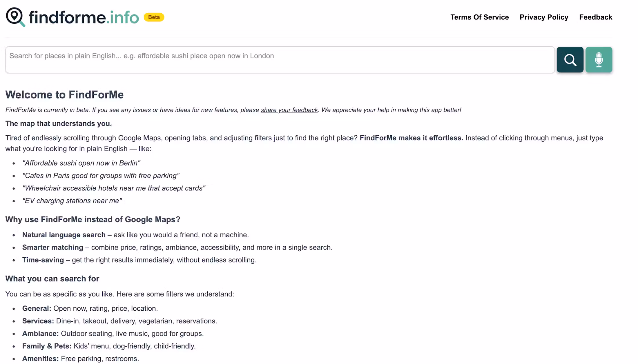
Task: Focus the plain English search box
Action: [x=280, y=60]
